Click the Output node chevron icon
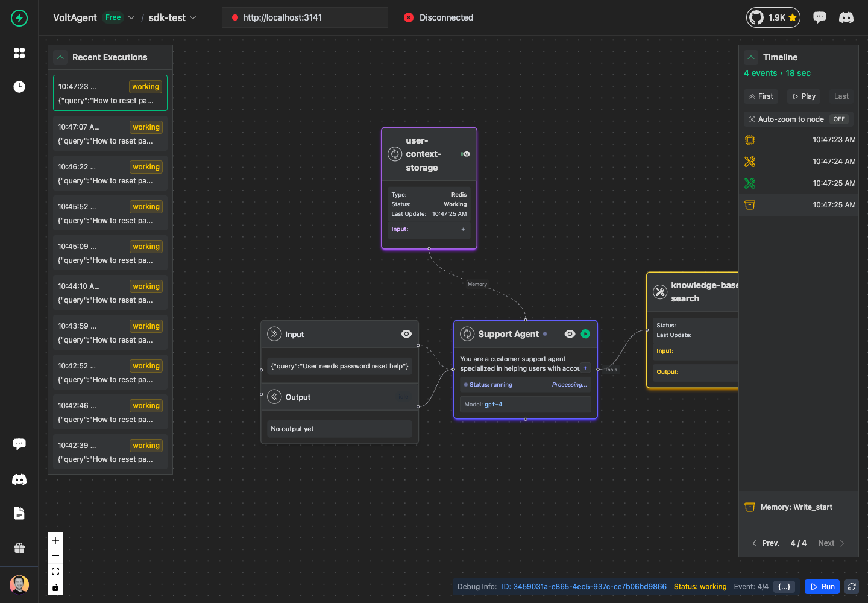Image resolution: width=868 pixels, height=603 pixels. click(274, 397)
